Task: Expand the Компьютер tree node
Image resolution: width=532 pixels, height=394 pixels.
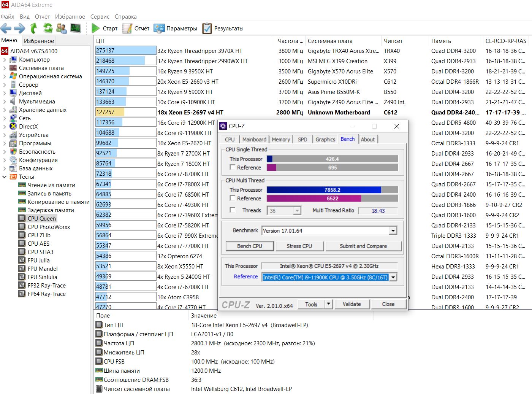Action: [4, 59]
